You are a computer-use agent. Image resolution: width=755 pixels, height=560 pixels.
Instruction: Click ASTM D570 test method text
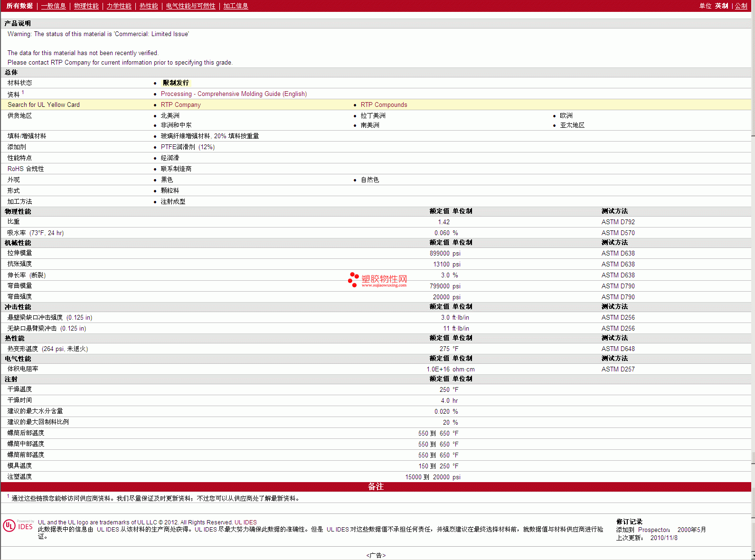(618, 233)
